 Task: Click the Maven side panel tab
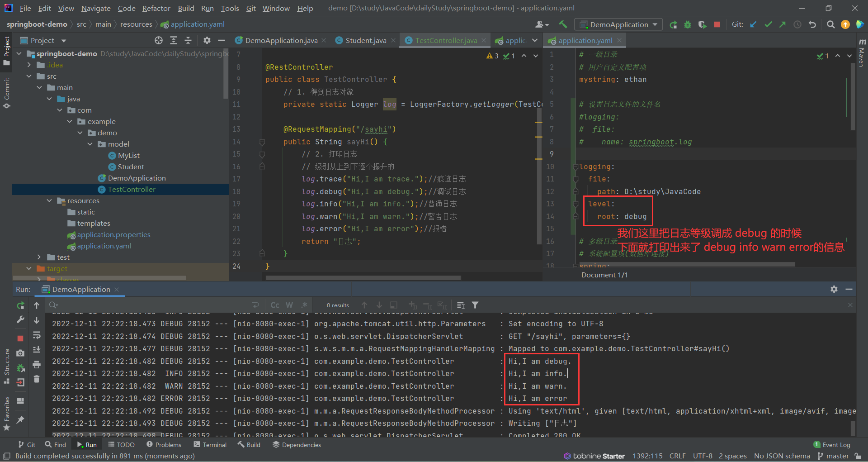861,53
